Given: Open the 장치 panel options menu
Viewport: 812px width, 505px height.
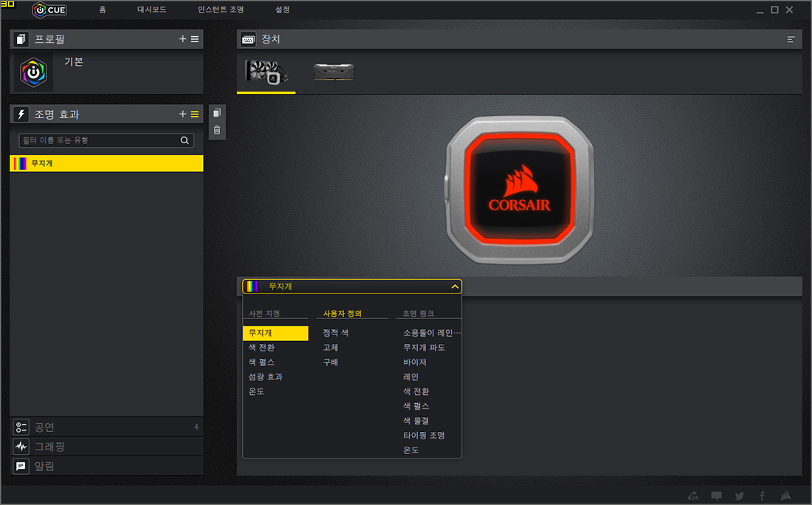Looking at the screenshot, I should 791,39.
